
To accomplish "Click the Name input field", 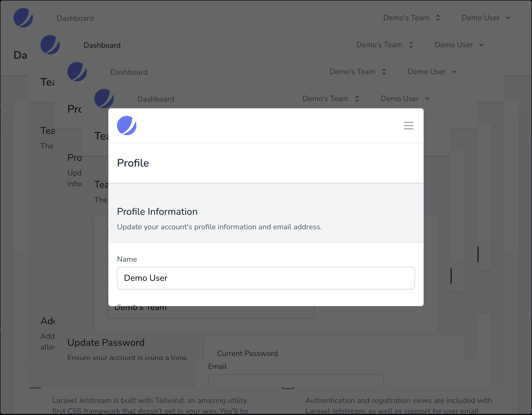I will tap(266, 278).
